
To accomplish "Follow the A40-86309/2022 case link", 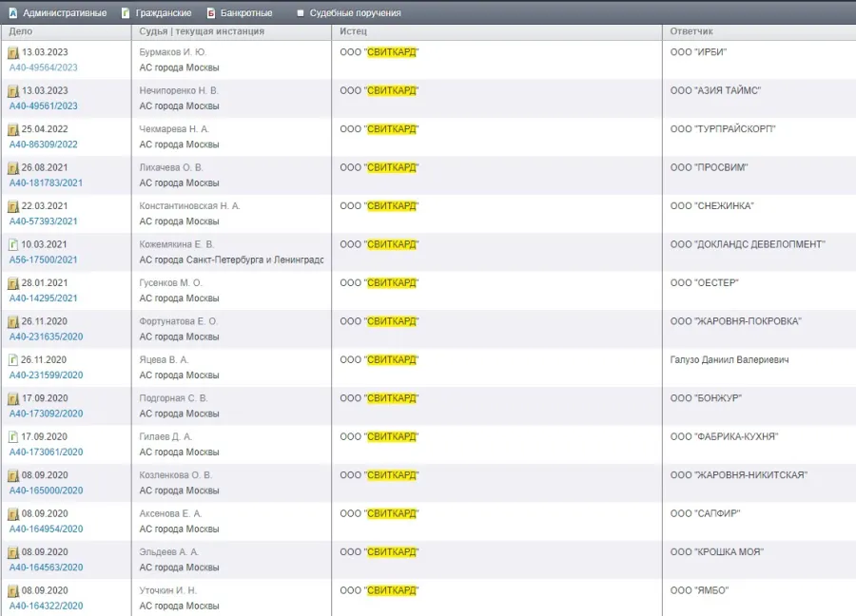I will coord(43,144).
